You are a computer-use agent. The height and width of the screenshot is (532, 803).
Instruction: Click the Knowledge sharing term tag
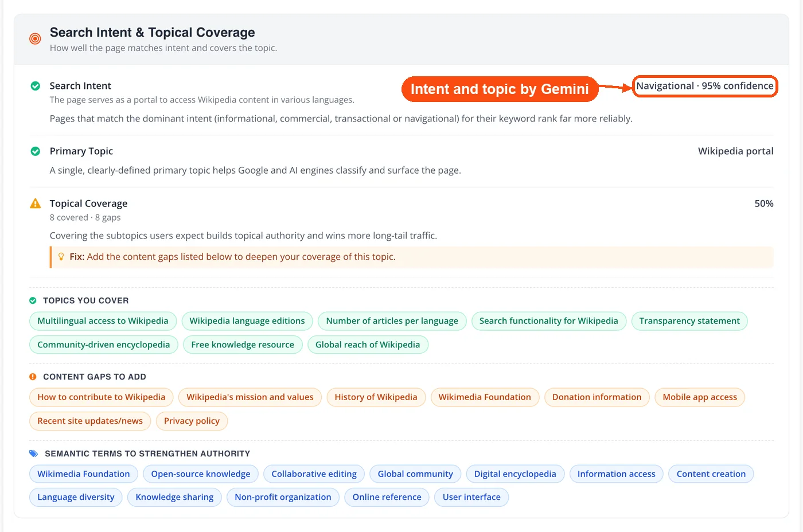174,497
